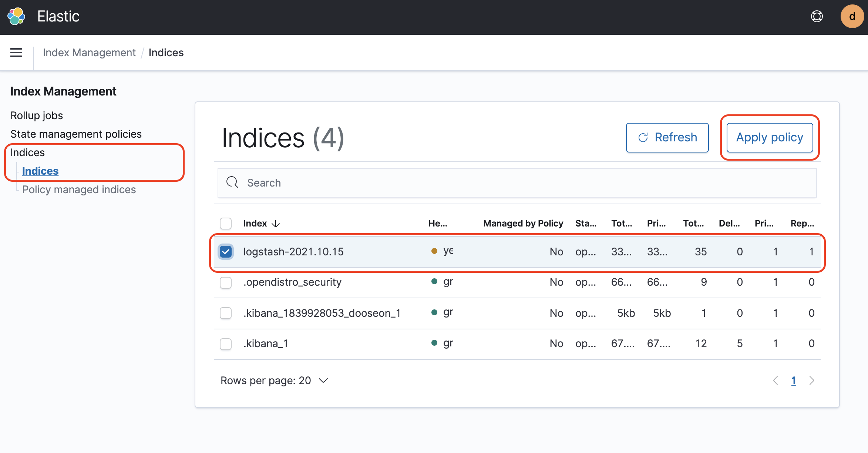Click the magnifier icon in search bar
The image size is (868, 453).
coord(232,182)
